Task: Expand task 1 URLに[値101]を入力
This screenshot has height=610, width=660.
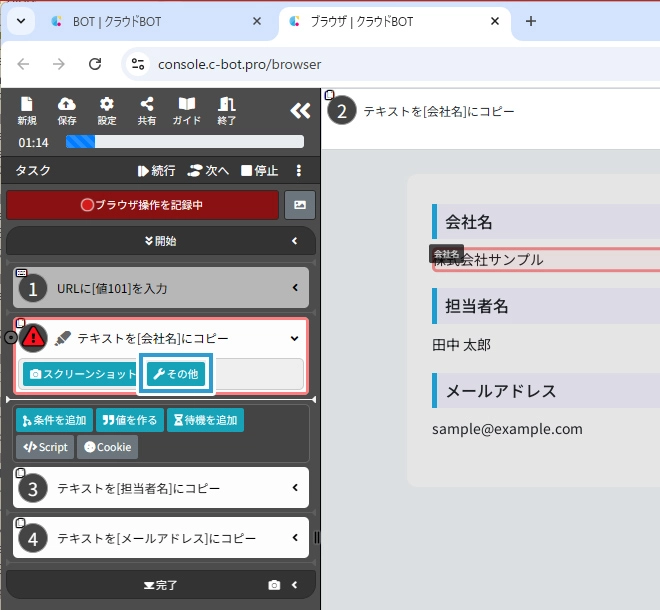Action: (x=295, y=288)
